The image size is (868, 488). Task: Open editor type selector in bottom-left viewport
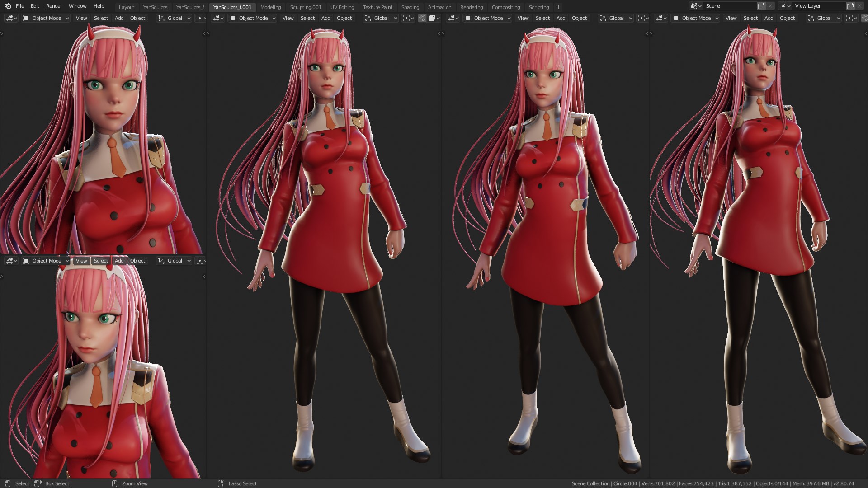click(11, 261)
